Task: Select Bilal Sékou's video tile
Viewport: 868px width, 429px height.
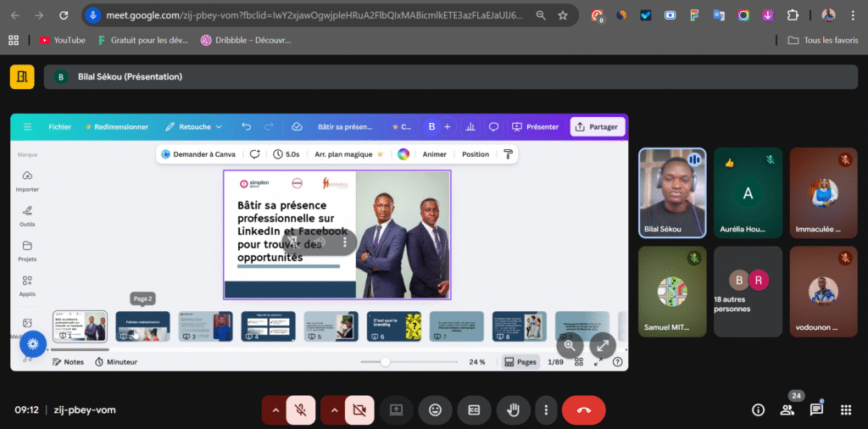Action: (x=672, y=193)
